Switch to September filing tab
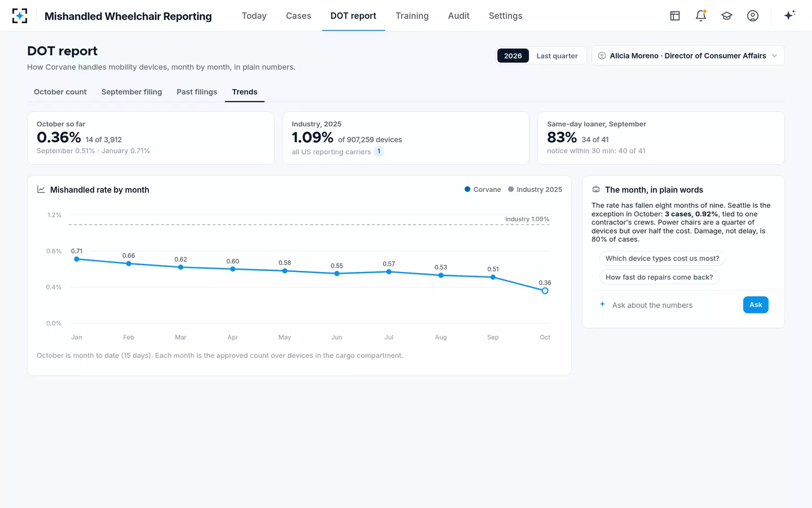The image size is (812, 508). (x=131, y=92)
